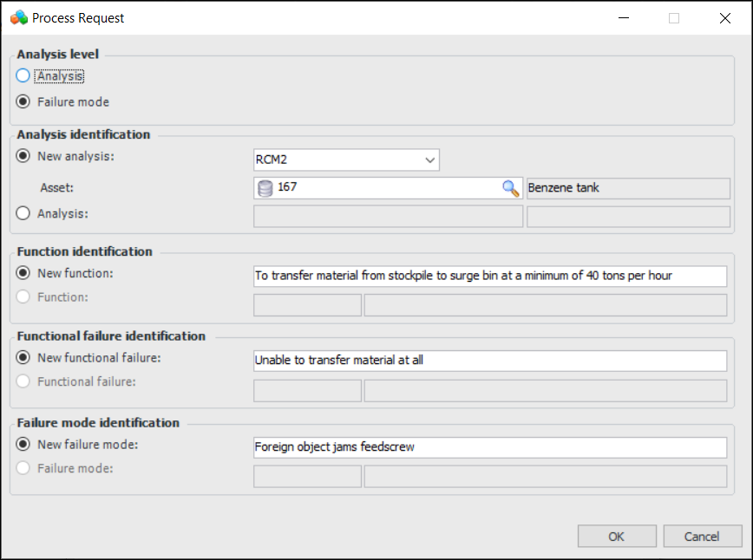Select the Failure mode analysis level
Image resolution: width=753 pixels, height=560 pixels.
tap(23, 102)
